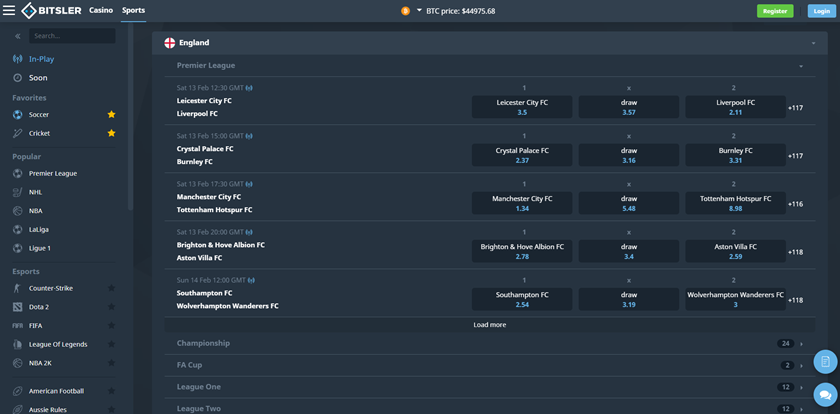The image size is (840, 414).
Task: Unfavorite Cricket with its gold star
Action: pyautogui.click(x=111, y=133)
